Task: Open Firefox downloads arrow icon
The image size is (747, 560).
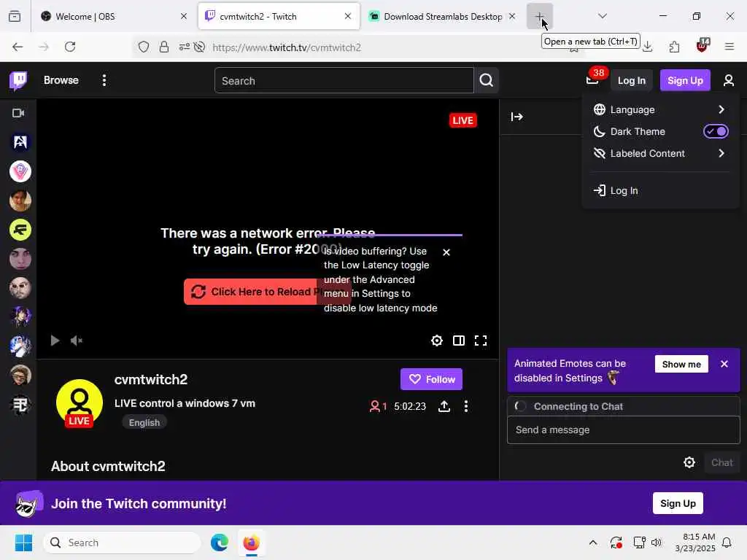Action: click(x=648, y=47)
